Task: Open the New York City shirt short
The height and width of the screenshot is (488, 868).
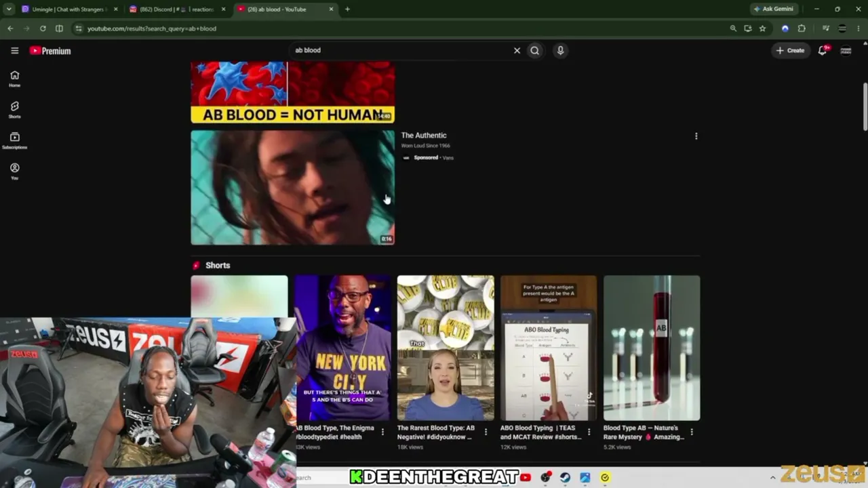Action: (x=343, y=348)
